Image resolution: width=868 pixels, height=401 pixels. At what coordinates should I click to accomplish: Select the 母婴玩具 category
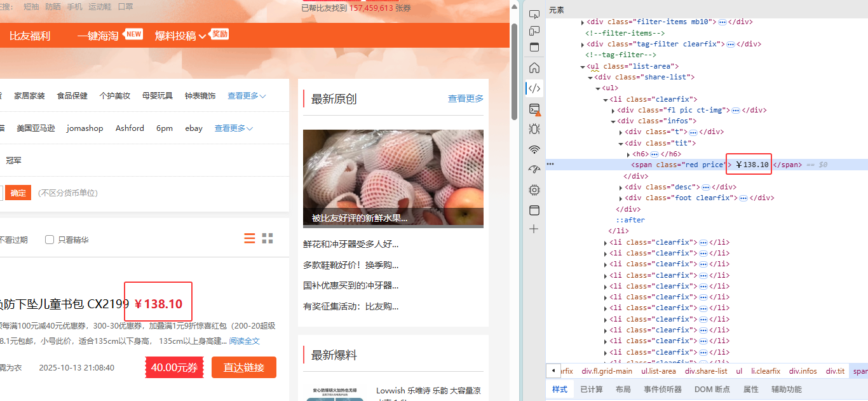158,96
